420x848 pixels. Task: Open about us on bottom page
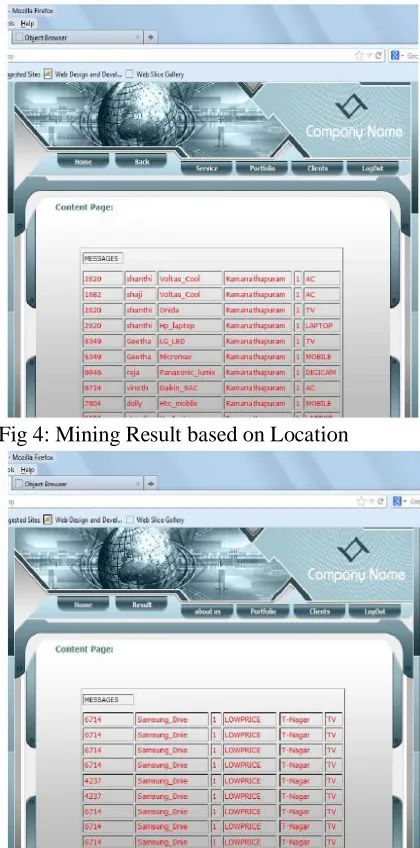click(x=208, y=611)
